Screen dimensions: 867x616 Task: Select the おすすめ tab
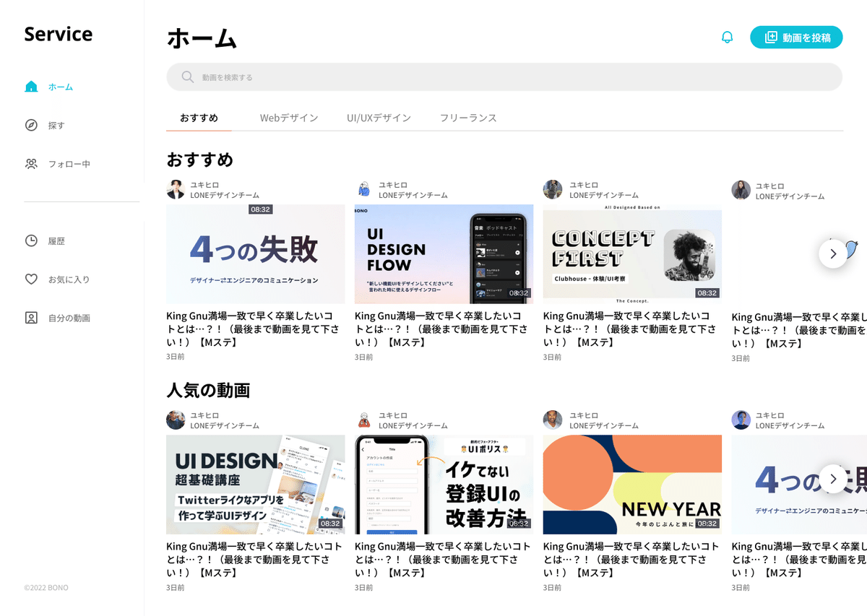click(199, 118)
